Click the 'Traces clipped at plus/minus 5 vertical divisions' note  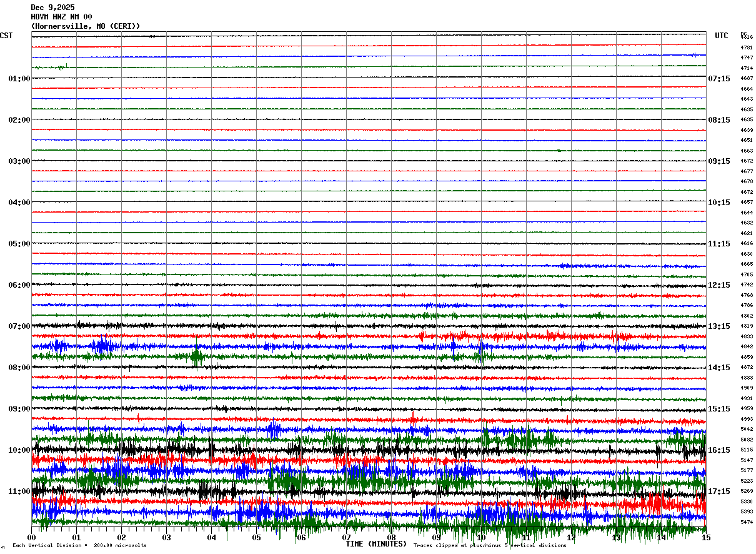pyautogui.click(x=490, y=545)
